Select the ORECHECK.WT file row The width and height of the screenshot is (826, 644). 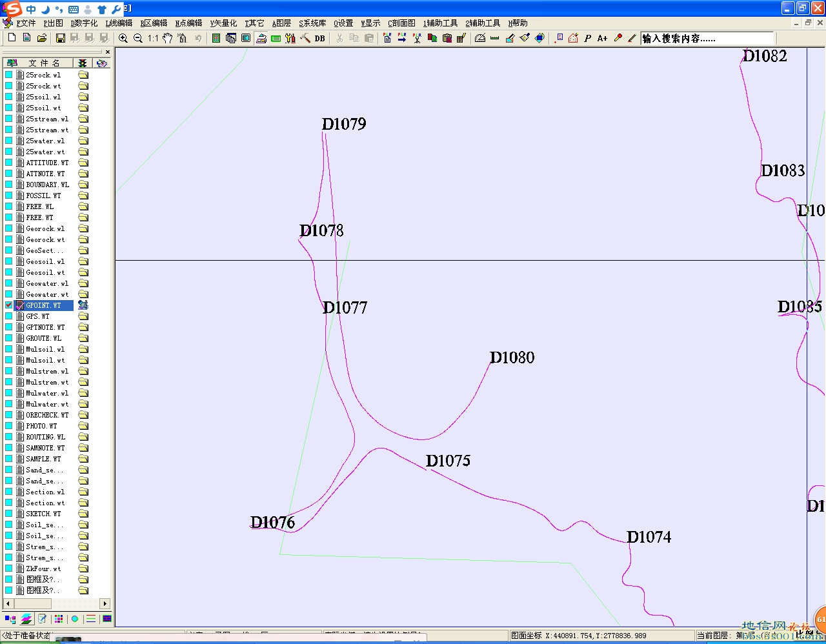click(x=43, y=415)
